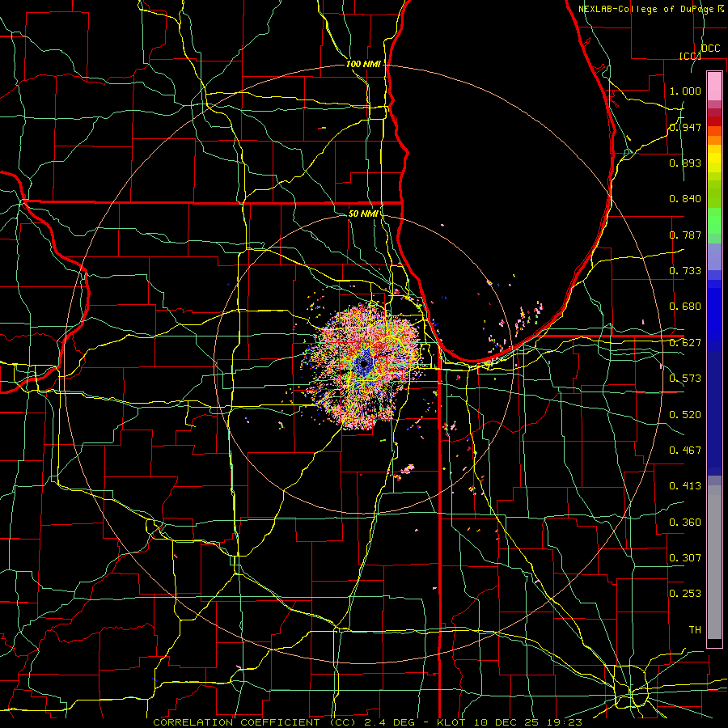728x728 pixels.
Task: Select the 0.680 scale value
Action: [x=685, y=307]
